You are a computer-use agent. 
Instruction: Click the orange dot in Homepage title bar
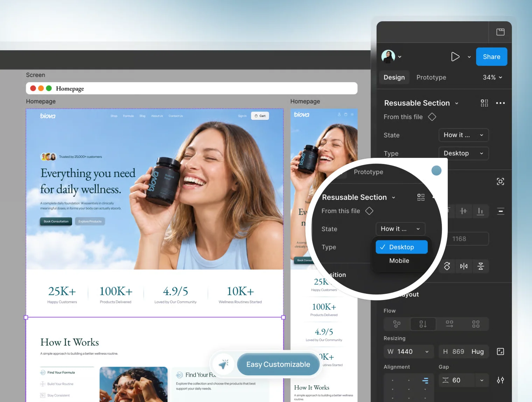point(41,88)
